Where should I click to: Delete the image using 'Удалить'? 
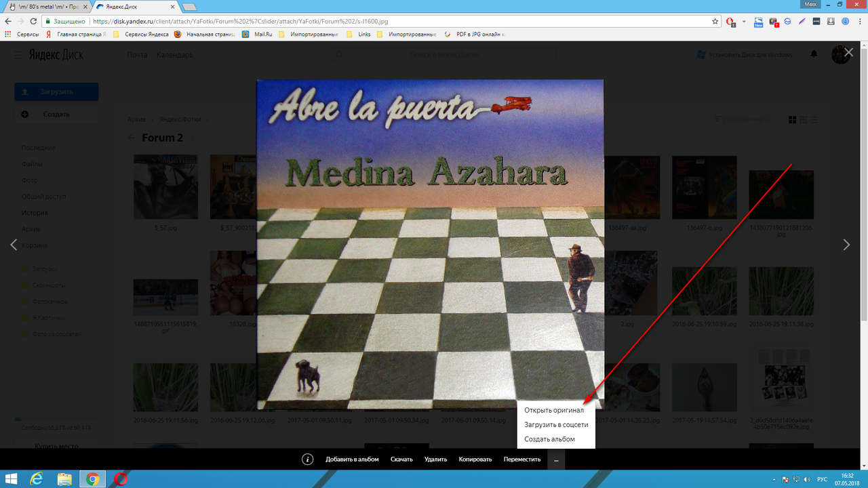click(x=436, y=460)
